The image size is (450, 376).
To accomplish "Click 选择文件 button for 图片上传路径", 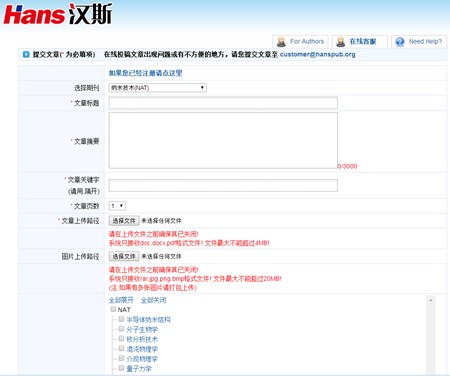I will (124, 256).
